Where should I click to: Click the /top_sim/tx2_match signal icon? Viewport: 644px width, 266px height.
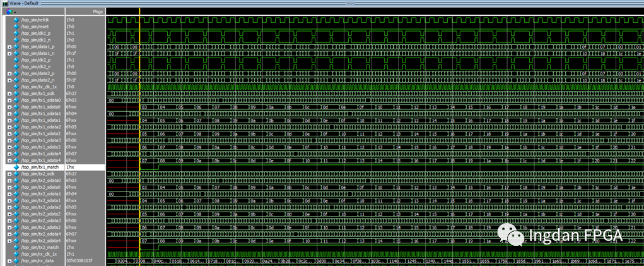[16, 248]
